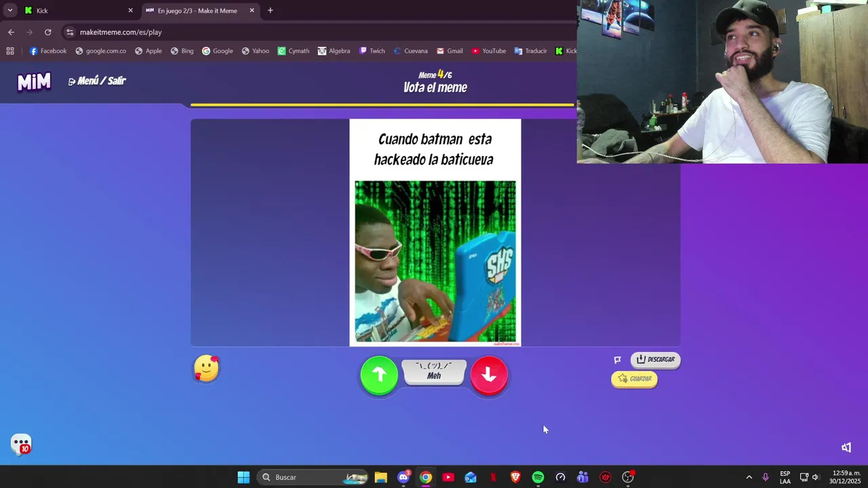Open the Twich bookmark
This screenshot has height=488, width=868.
372,51
